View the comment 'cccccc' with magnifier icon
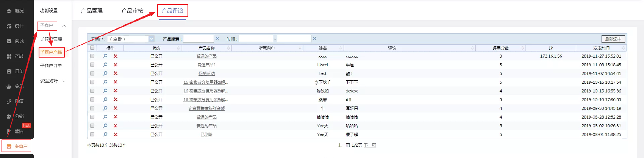The width and height of the screenshot is (644, 158). [105, 56]
